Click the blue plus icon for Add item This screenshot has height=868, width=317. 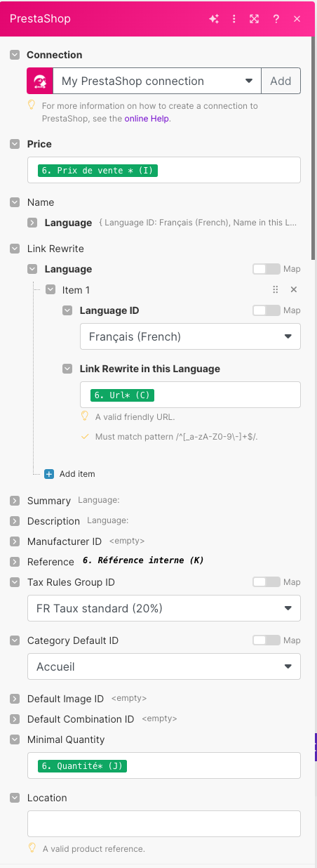pyautogui.click(x=49, y=474)
